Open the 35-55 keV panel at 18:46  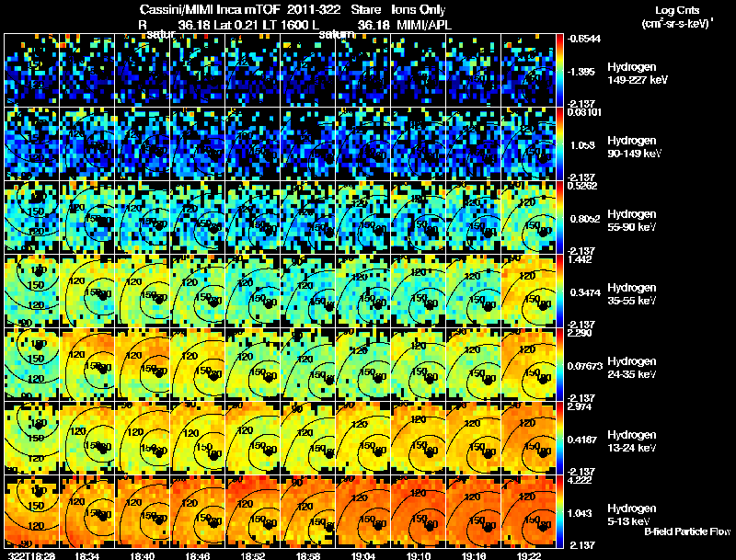(x=198, y=291)
